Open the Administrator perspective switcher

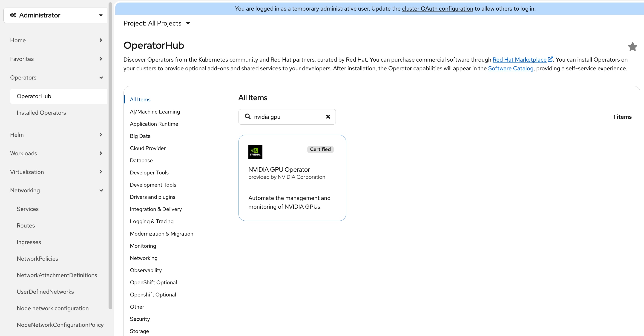point(55,15)
